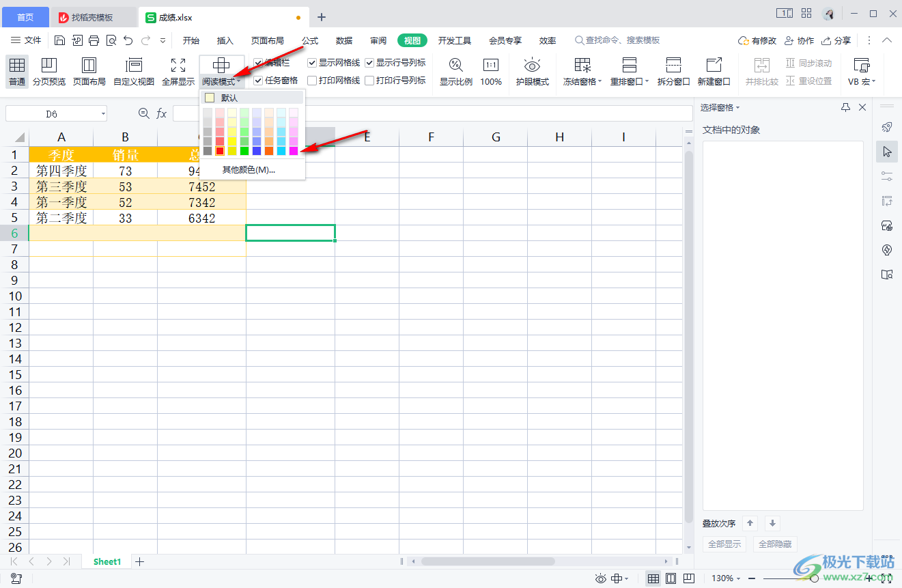Switch to the Insert (插入) tab

click(225, 40)
